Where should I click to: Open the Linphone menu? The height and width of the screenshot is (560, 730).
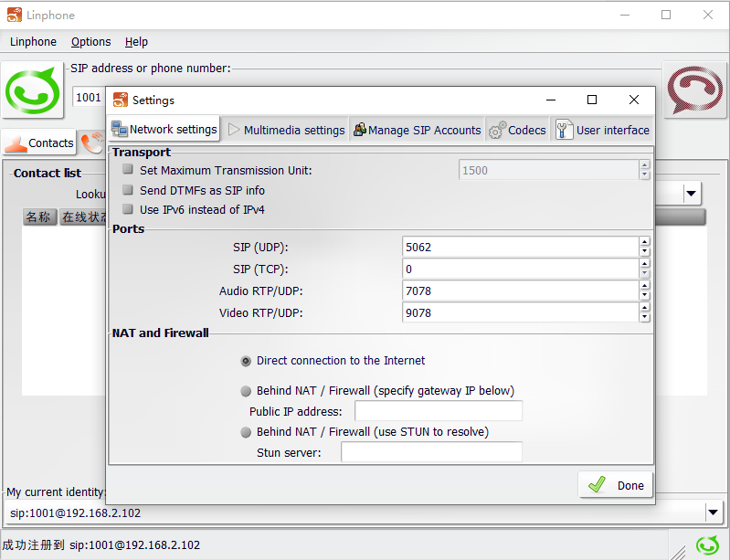click(33, 42)
